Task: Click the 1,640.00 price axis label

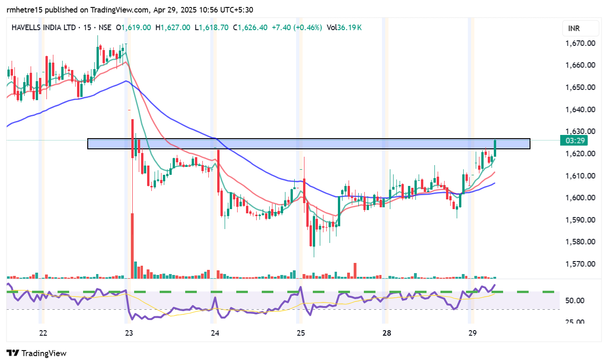Action: 580,109
